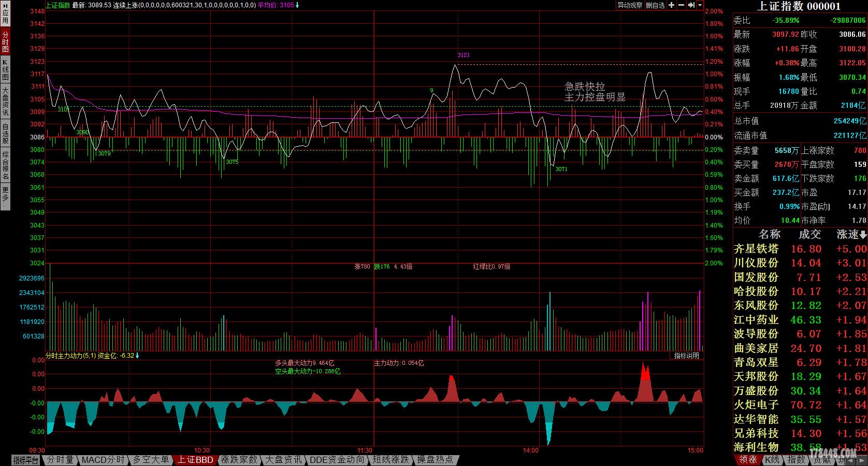Switch to the K线 tab in right panel
868x466 pixels.
point(772,460)
